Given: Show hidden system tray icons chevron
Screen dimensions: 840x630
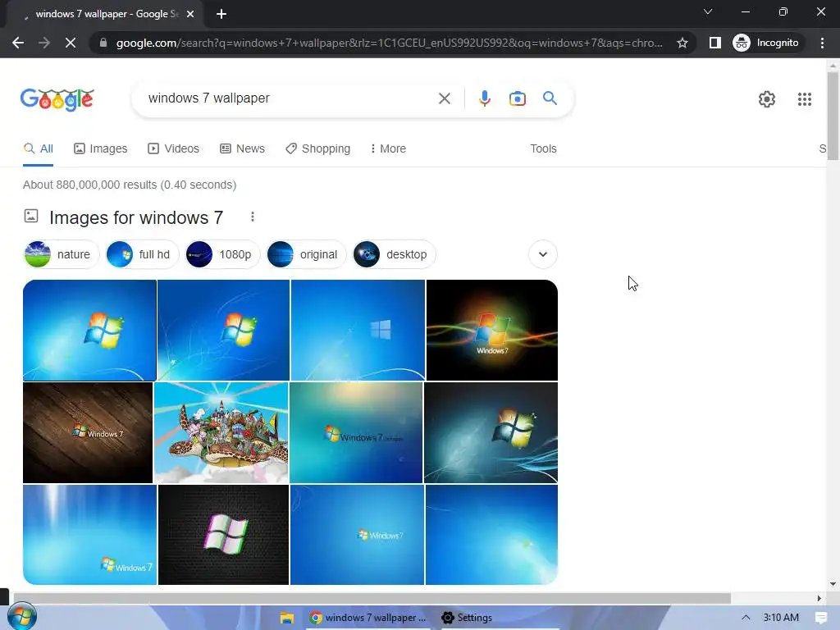Looking at the screenshot, I should pos(746,618).
